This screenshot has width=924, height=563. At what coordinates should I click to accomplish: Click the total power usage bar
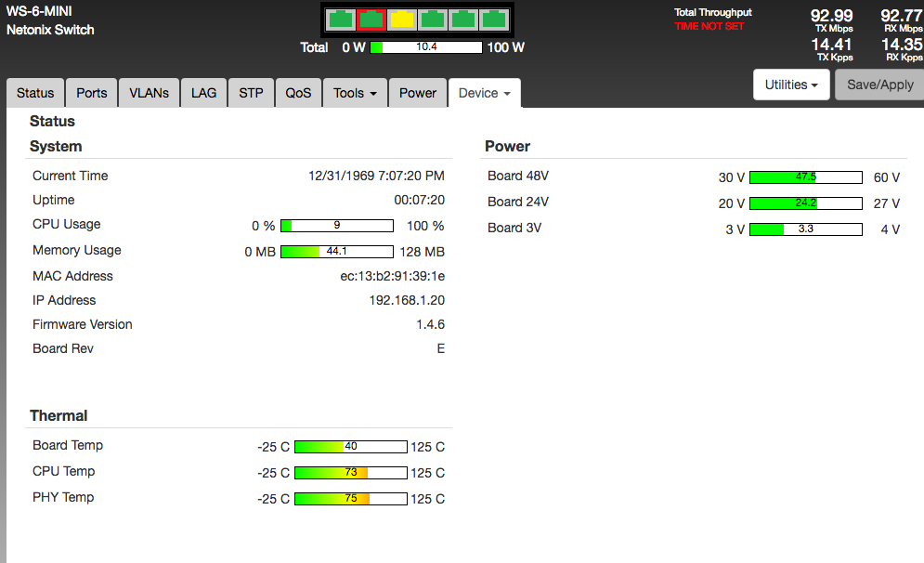426,47
